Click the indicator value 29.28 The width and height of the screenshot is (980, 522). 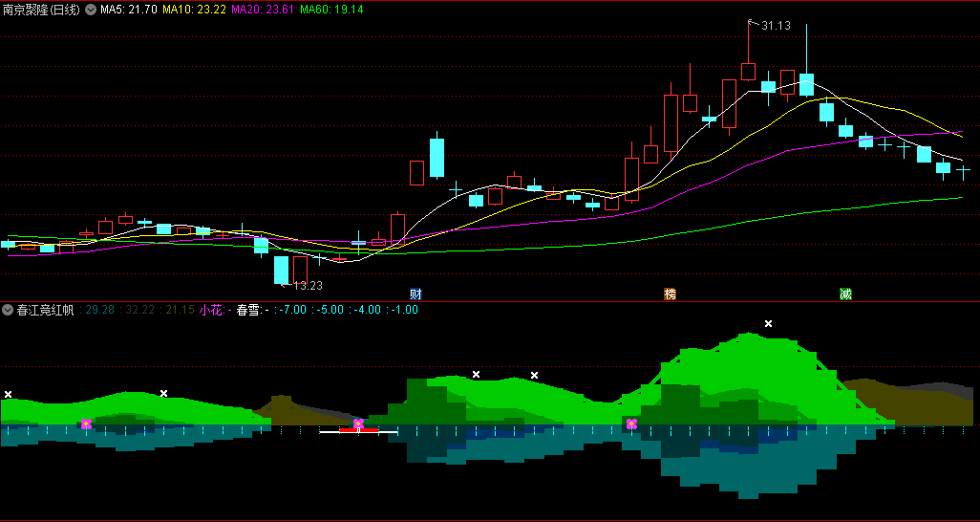coord(98,309)
